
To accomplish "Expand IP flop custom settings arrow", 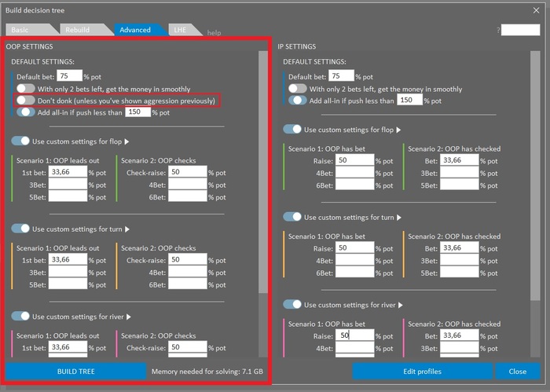I will (x=398, y=130).
